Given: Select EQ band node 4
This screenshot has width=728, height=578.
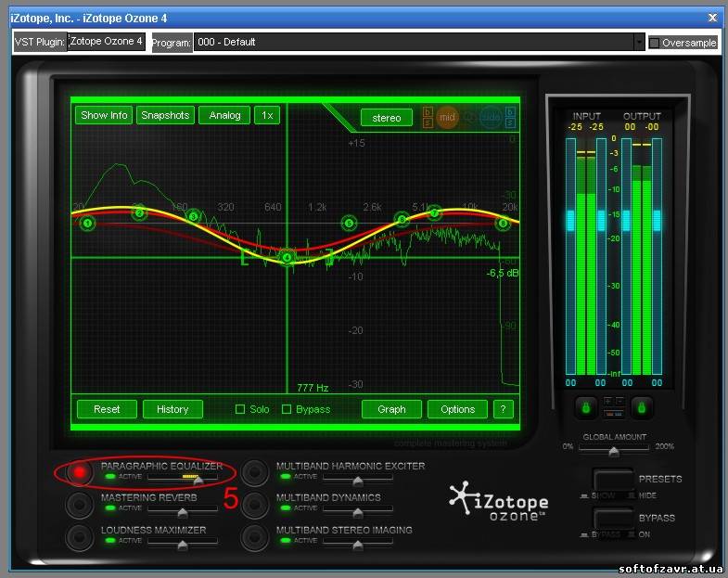Looking at the screenshot, I should point(287,257).
